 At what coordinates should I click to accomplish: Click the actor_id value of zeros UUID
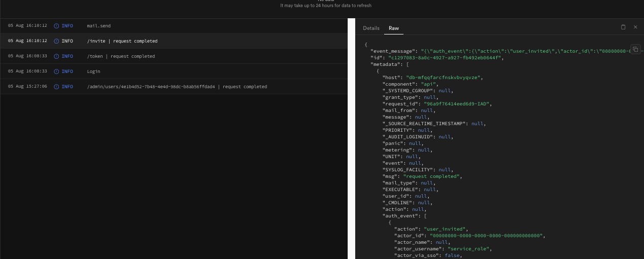point(487,236)
